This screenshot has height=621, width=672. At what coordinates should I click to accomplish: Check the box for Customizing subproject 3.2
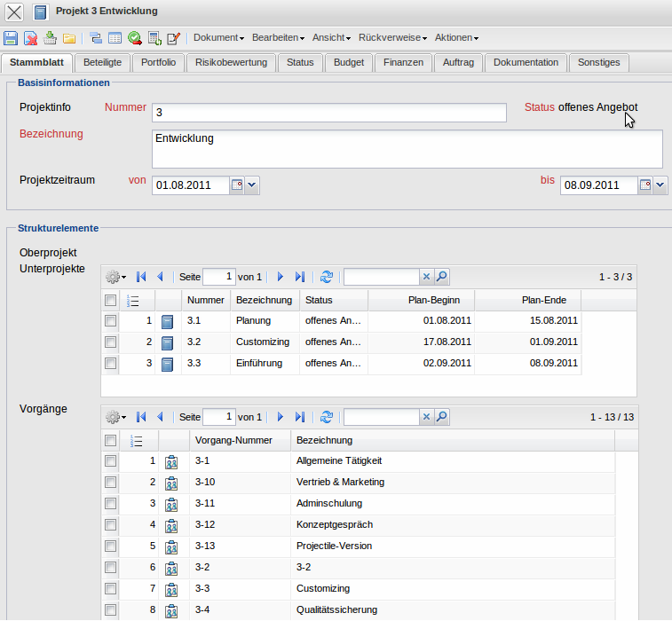click(111, 342)
